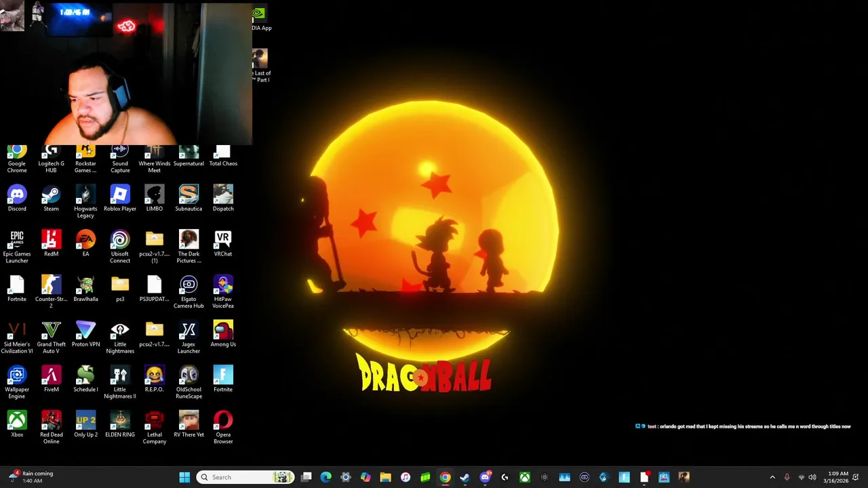Open the volume control in system tray
This screenshot has width=868, height=488.
(x=812, y=477)
